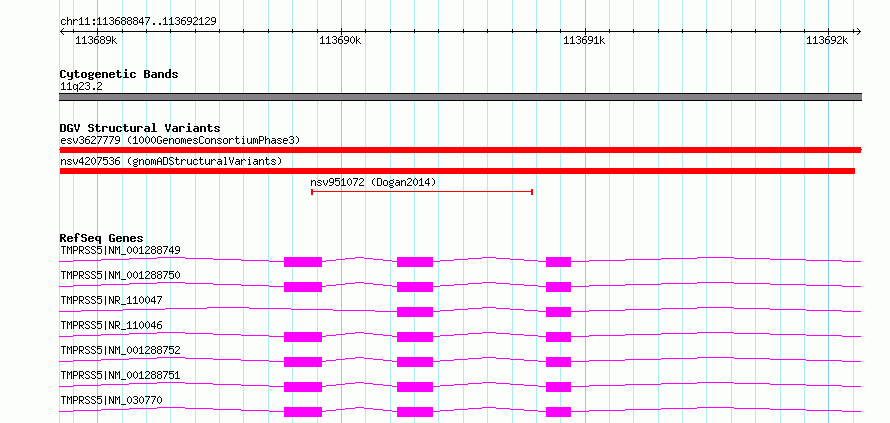890x423 pixels.
Task: Open the TMPRSS5|NM_001288751 transcript label
Action: point(120,375)
